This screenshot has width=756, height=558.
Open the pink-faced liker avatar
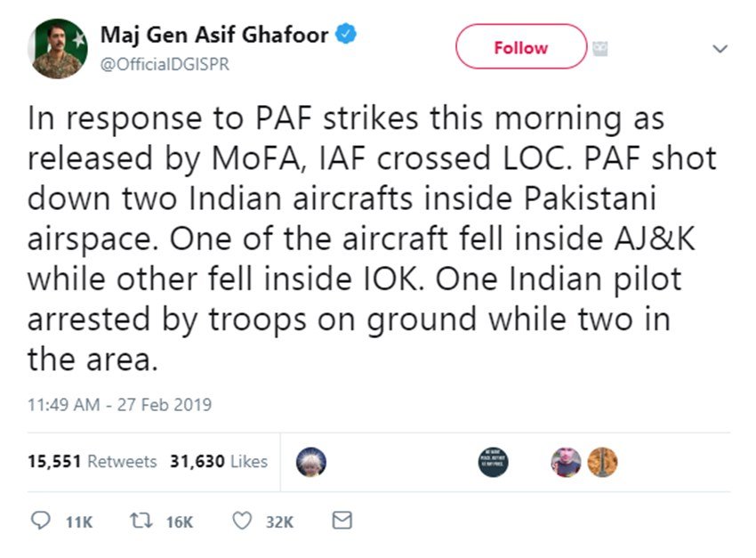[566, 461]
